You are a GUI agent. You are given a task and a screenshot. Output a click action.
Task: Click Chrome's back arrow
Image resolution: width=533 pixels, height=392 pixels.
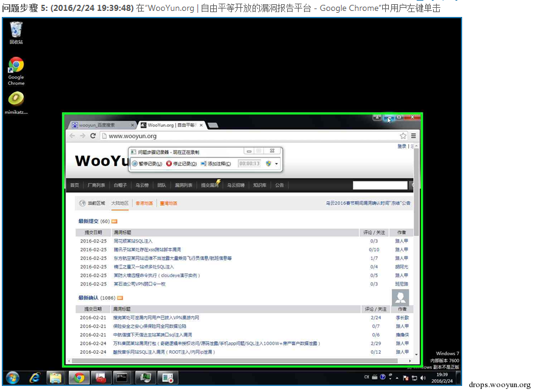tap(72, 136)
